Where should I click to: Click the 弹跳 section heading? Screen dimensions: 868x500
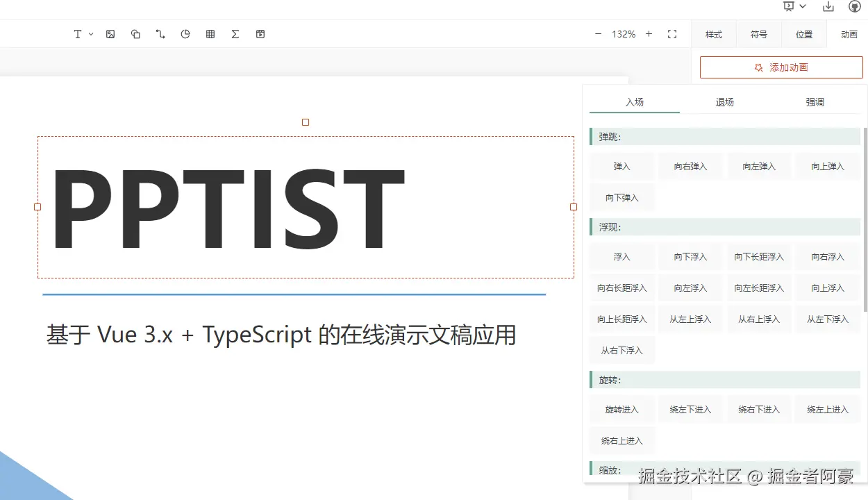pyautogui.click(x=725, y=137)
